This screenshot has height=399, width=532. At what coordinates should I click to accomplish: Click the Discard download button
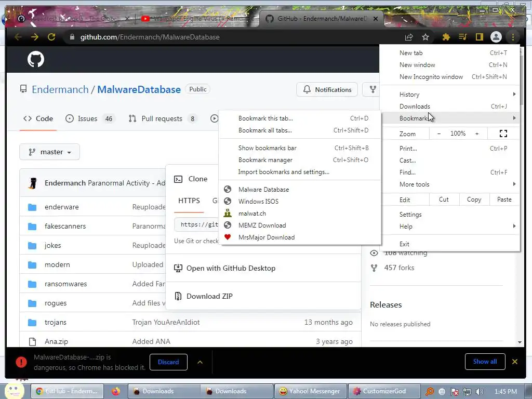[168, 362]
